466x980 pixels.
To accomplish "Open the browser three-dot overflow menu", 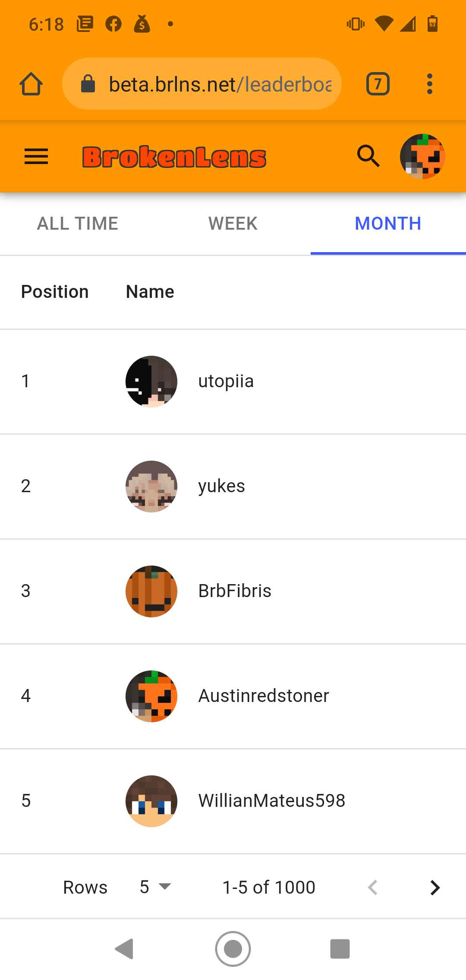I will pos(429,84).
